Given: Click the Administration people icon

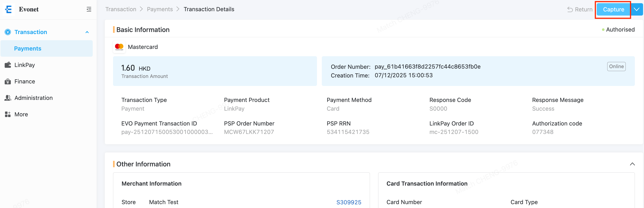Looking at the screenshot, I should point(8,98).
